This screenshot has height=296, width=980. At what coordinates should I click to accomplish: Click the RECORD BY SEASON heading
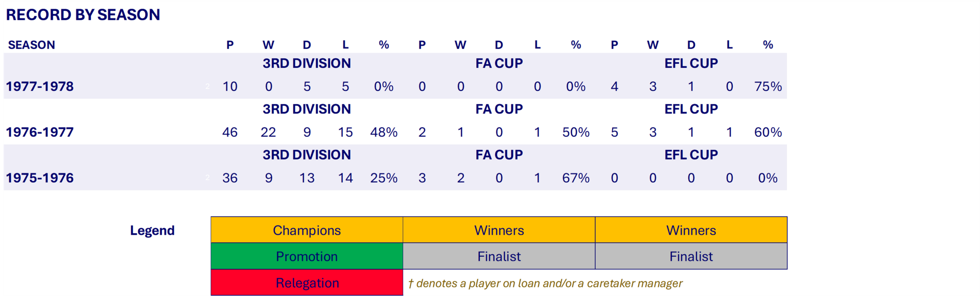[x=83, y=15]
